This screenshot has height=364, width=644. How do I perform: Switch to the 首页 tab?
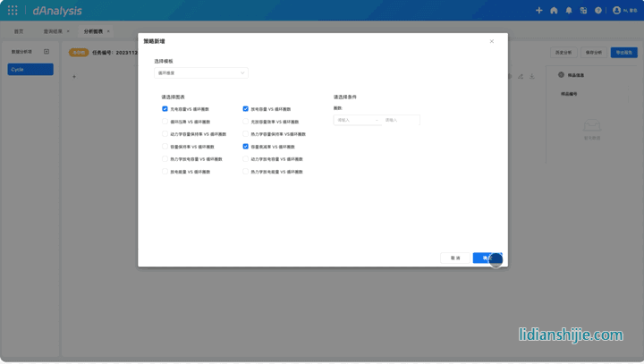coord(19,31)
